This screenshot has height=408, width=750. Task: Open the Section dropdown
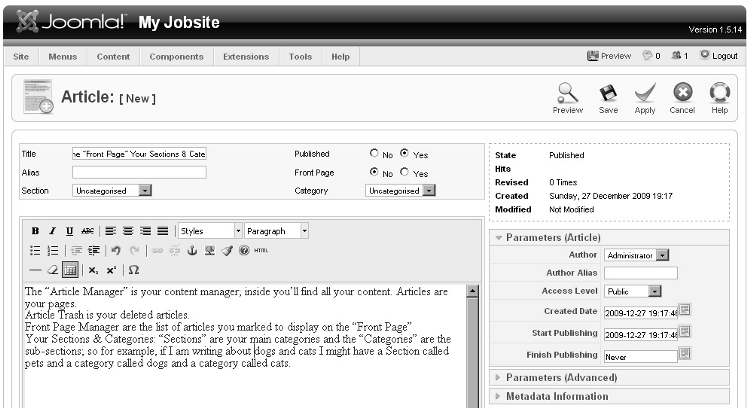[x=112, y=190]
